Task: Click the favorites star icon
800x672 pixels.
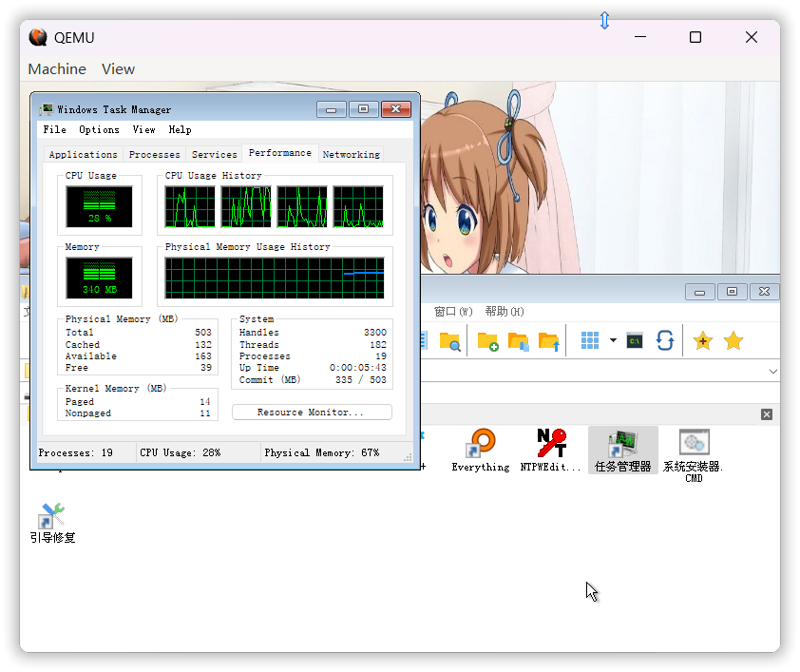Action: tap(733, 340)
